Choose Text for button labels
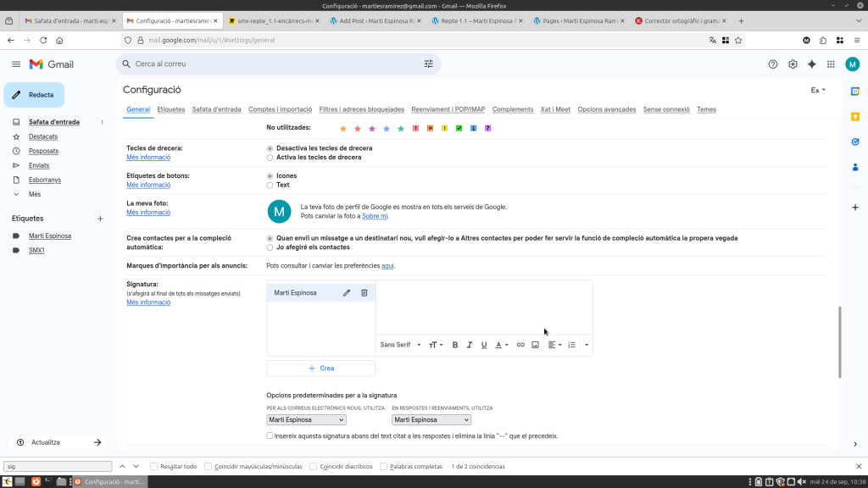The image size is (868, 488). 270,185
